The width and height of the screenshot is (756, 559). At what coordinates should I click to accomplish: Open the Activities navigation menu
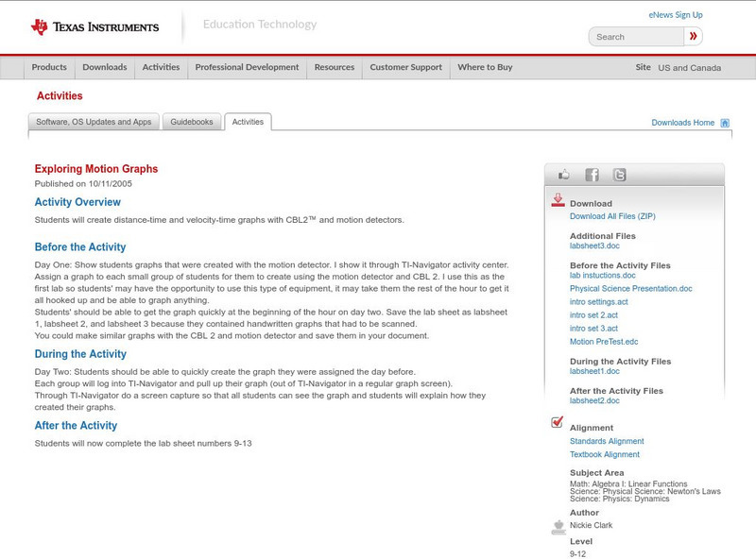click(161, 67)
